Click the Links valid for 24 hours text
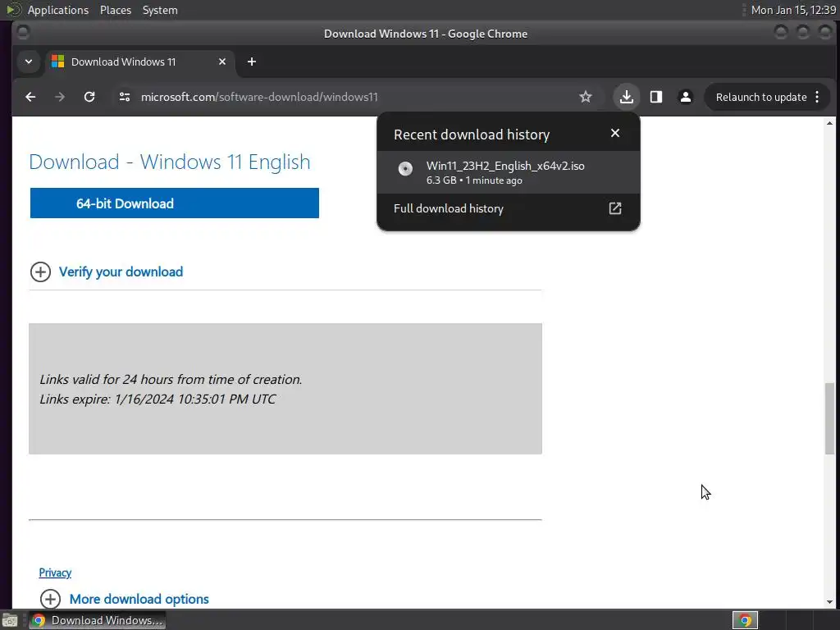This screenshot has height=630, width=840. click(171, 379)
